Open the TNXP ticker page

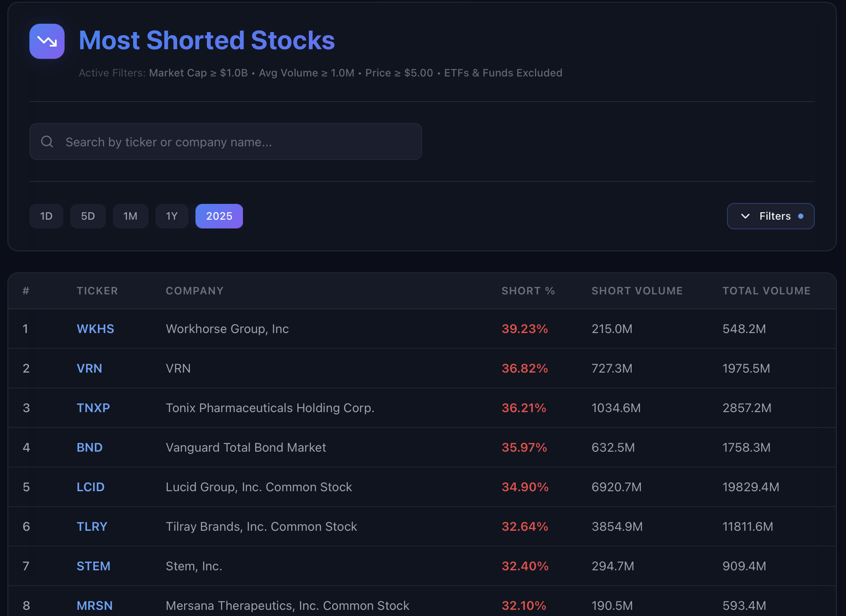click(93, 408)
